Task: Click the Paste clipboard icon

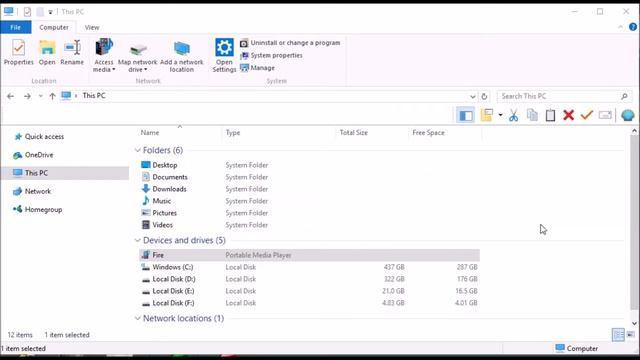Action: 550,116
